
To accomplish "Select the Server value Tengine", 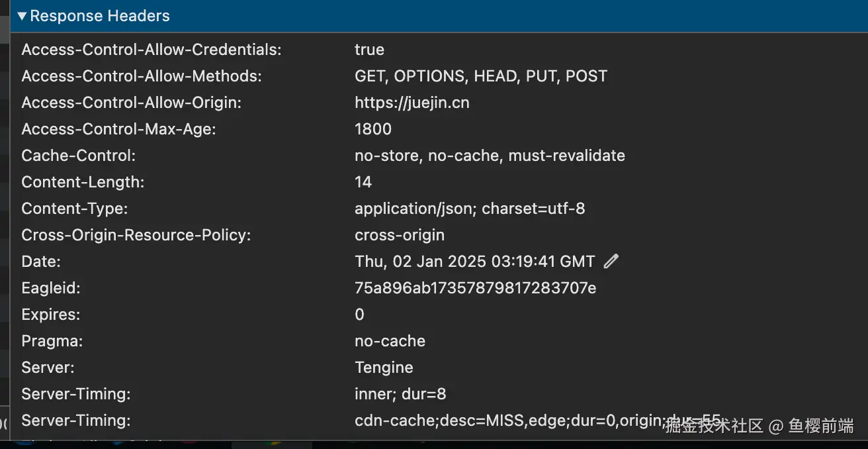I will click(x=384, y=368).
